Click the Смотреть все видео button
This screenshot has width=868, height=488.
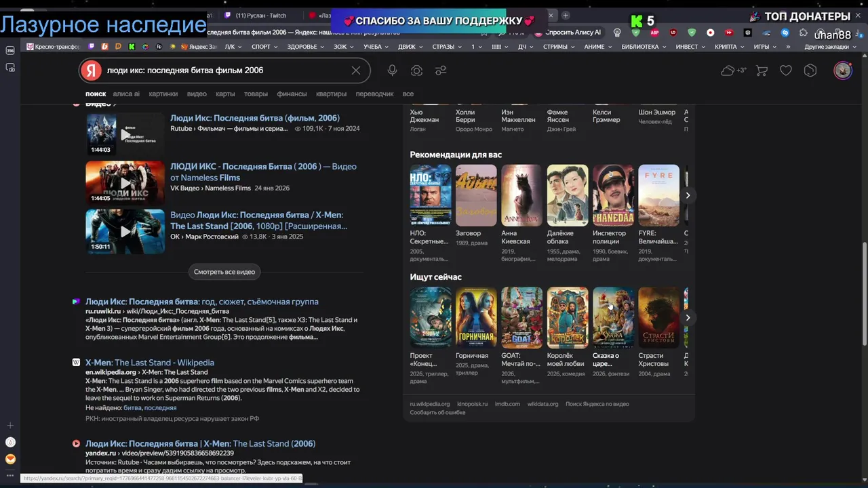coord(224,272)
